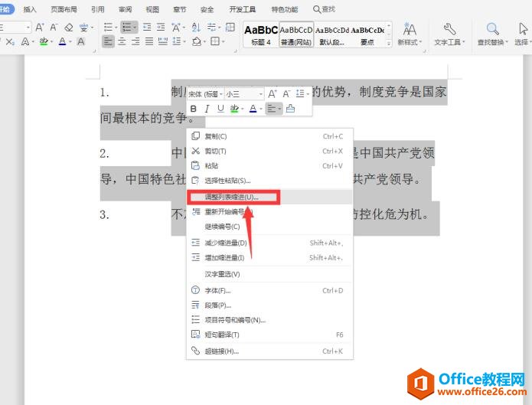Toggle character shading A in the ribbon
The width and height of the screenshot is (532, 405).
pyautogui.click(x=80, y=42)
